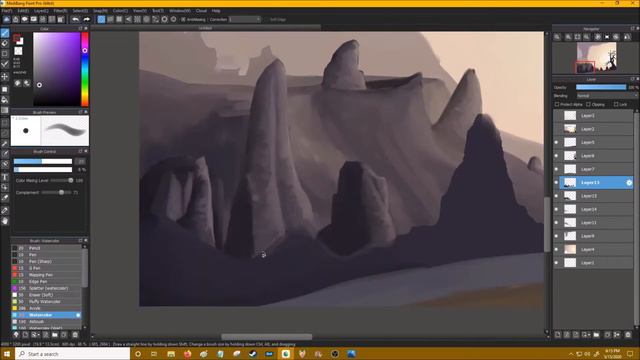Pop out the Navigator panel

[x=632, y=29]
